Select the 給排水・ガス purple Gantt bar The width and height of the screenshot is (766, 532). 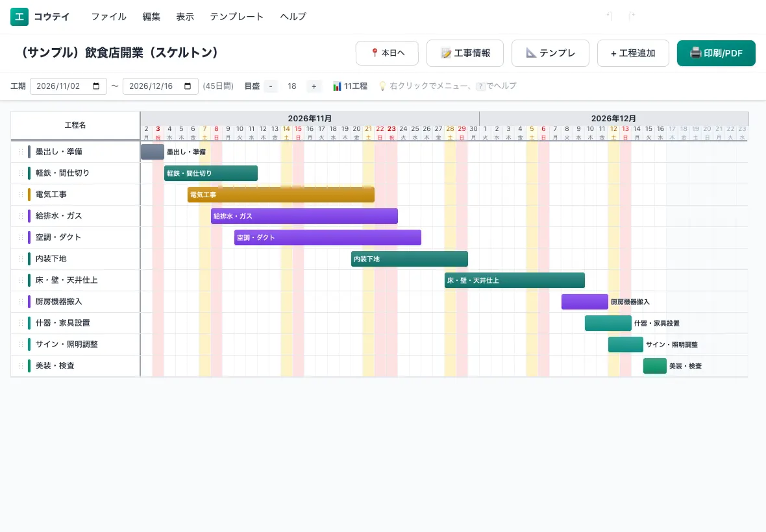304,216
